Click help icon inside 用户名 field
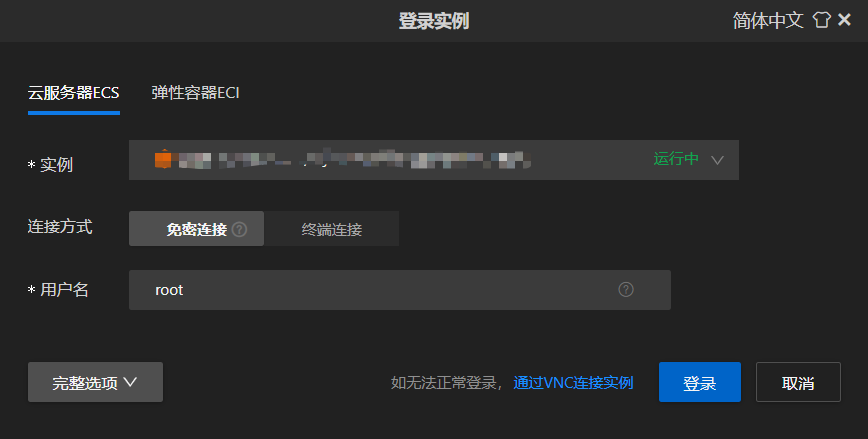868x439 pixels. (626, 290)
